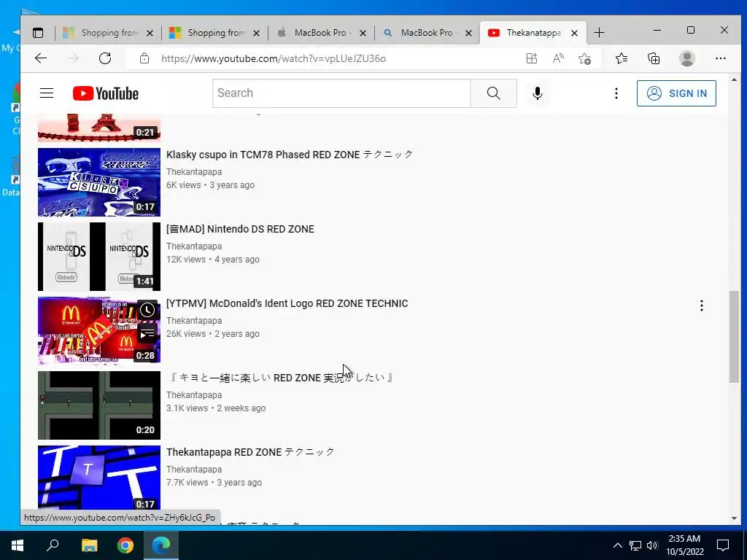747x560 pixels.
Task: Click the address bar URL
Action: (x=274, y=58)
